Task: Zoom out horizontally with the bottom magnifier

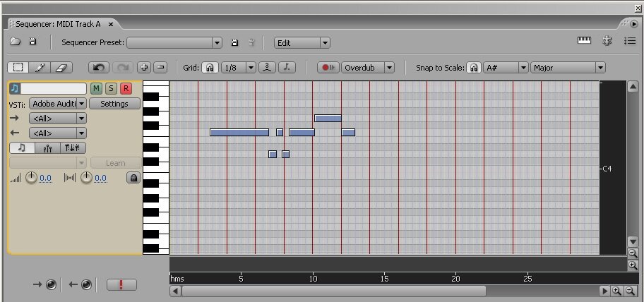Action: tap(631, 291)
